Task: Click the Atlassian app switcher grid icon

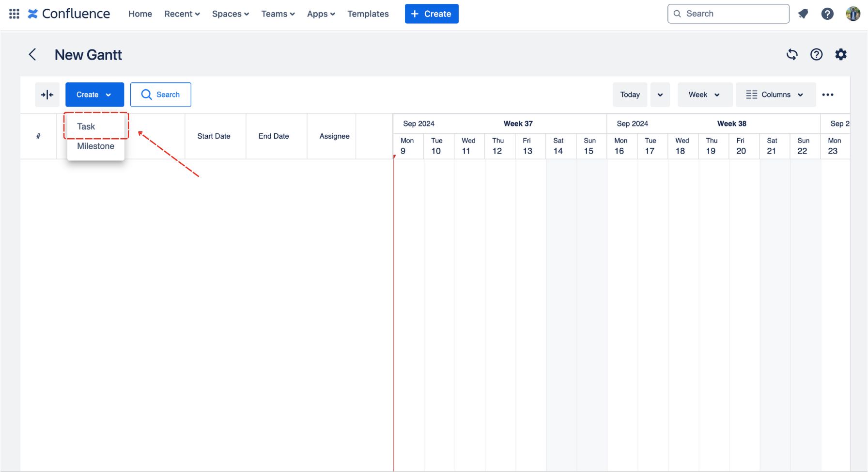Action: [14, 14]
